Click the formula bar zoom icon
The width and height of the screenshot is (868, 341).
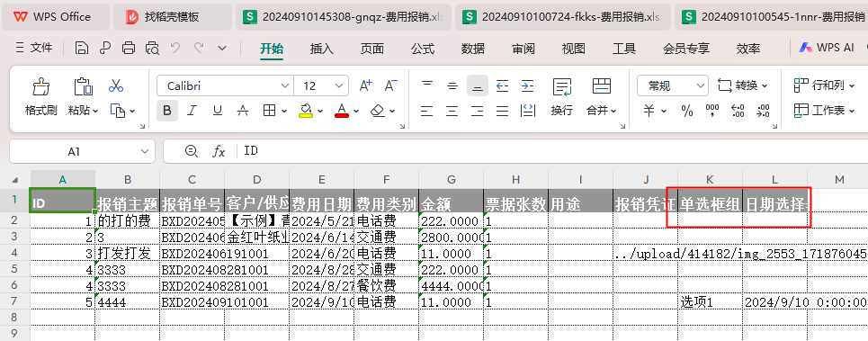click(x=191, y=151)
